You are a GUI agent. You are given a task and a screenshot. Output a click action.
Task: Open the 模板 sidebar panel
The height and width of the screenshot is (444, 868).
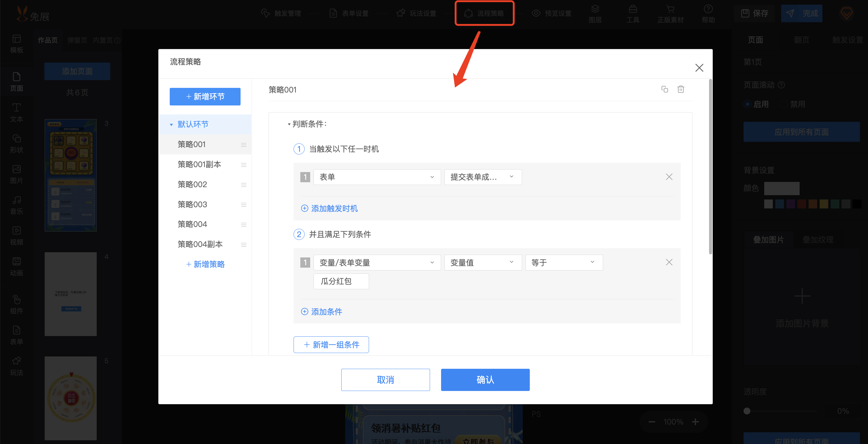pos(17,44)
